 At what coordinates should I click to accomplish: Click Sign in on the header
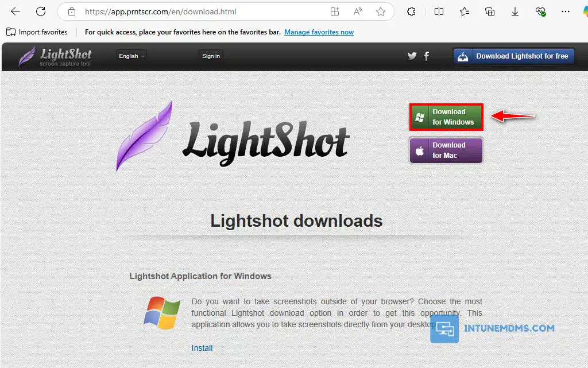click(211, 56)
